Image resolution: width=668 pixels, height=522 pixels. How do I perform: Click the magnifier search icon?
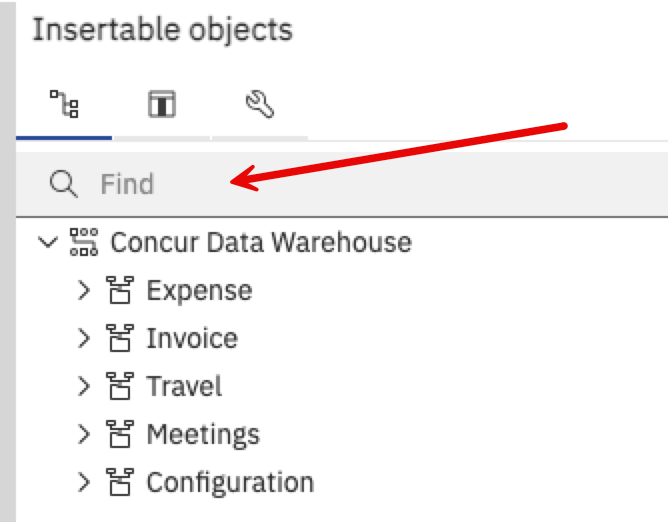coord(64,184)
